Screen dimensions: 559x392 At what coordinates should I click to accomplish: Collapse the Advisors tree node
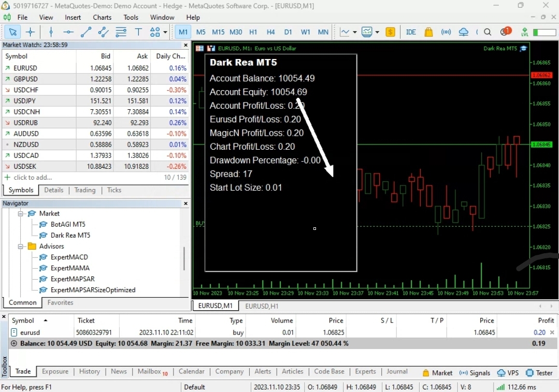tap(20, 246)
